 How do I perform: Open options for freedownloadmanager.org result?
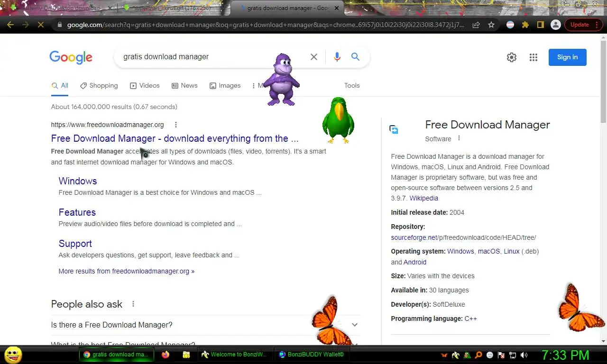(x=176, y=125)
